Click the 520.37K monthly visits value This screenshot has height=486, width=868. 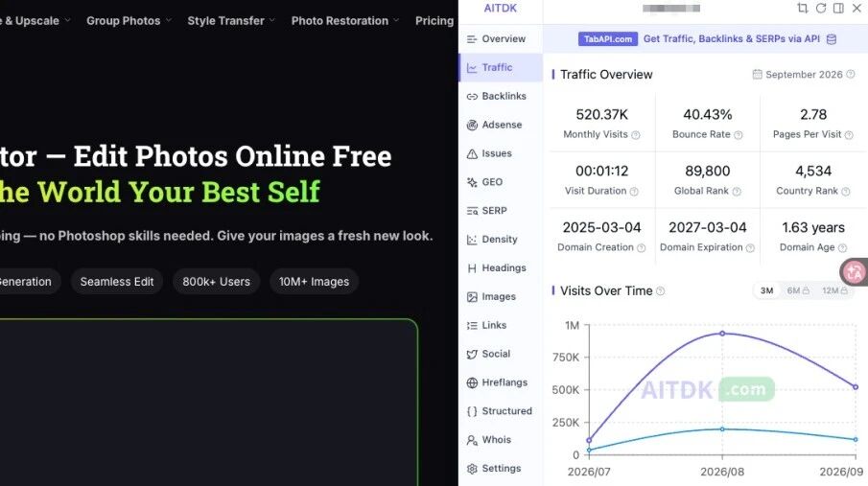pos(601,115)
